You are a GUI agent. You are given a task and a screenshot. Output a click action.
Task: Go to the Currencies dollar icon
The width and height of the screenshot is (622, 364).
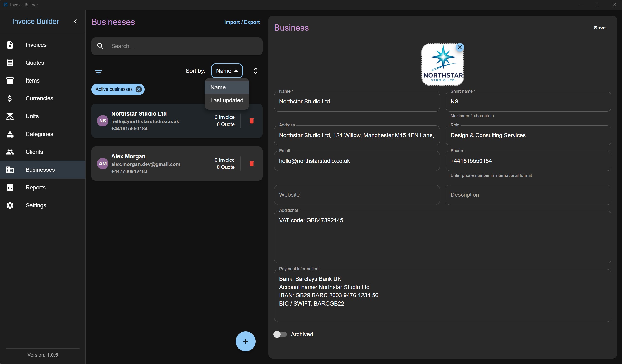tap(10, 98)
